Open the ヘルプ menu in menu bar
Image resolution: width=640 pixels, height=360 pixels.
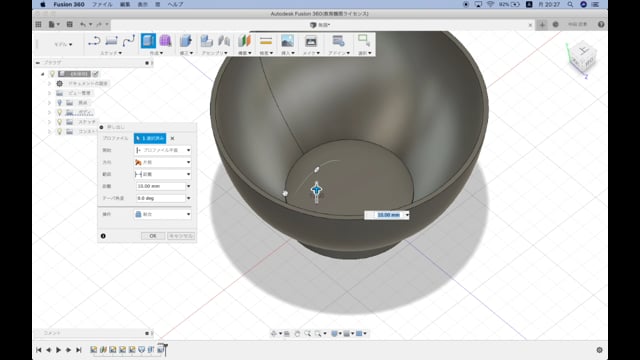(x=176, y=4)
